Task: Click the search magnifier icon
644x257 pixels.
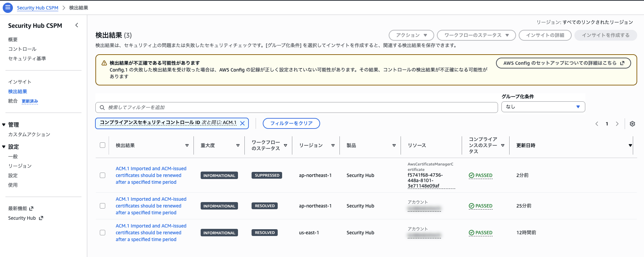Action: 102,107
